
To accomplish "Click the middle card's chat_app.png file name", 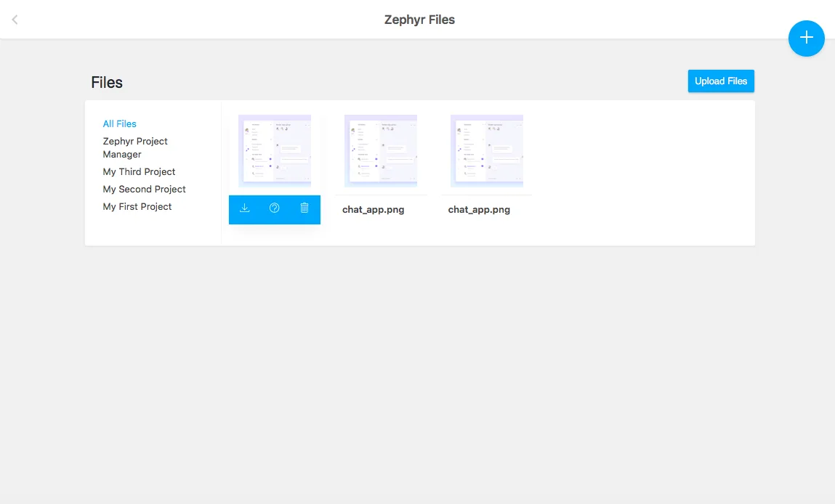I will pos(374,210).
